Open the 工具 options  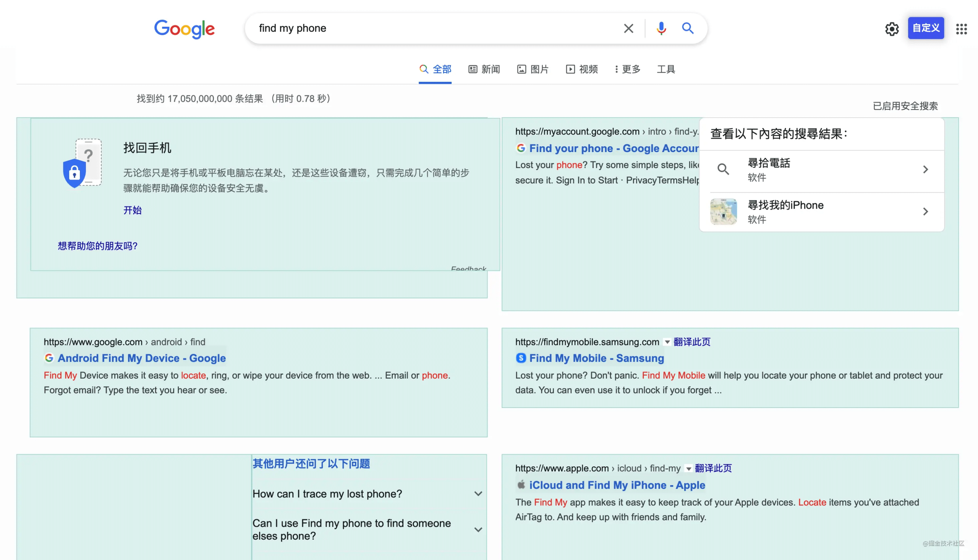666,69
